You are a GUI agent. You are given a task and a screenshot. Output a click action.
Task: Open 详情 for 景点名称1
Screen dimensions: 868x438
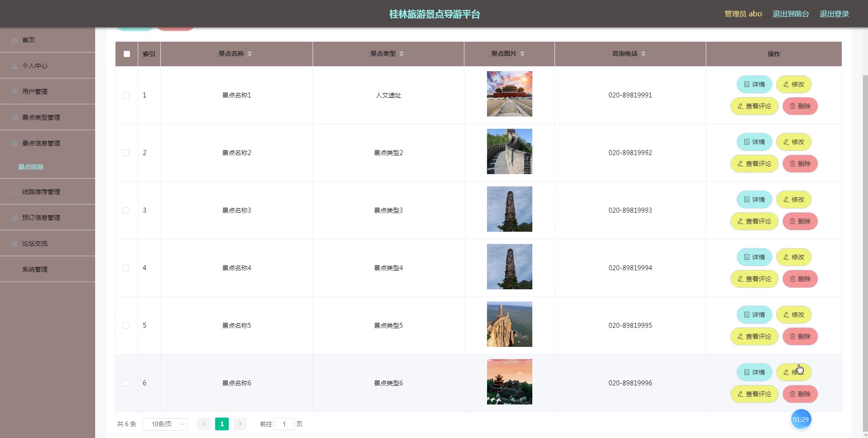(x=754, y=84)
